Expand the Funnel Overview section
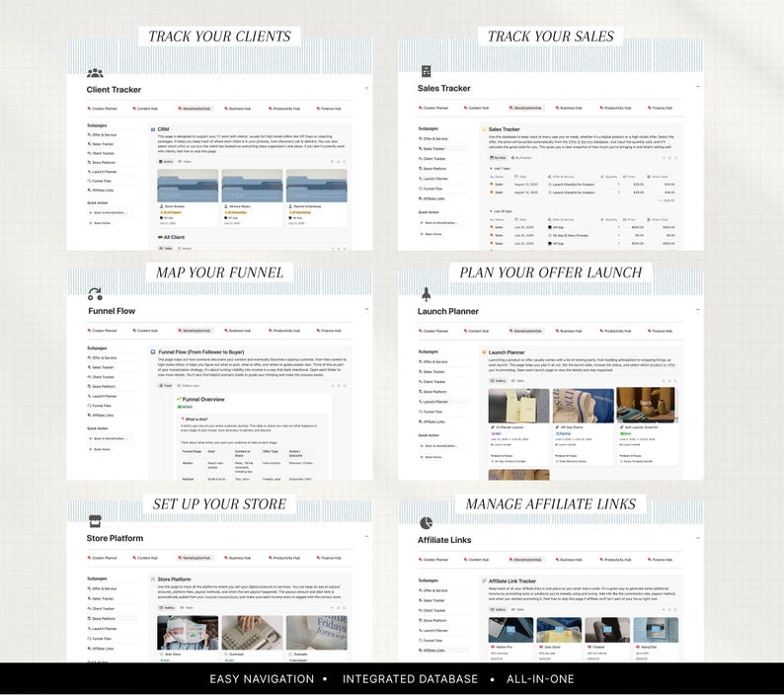This screenshot has height=695, width=784. 200,399
